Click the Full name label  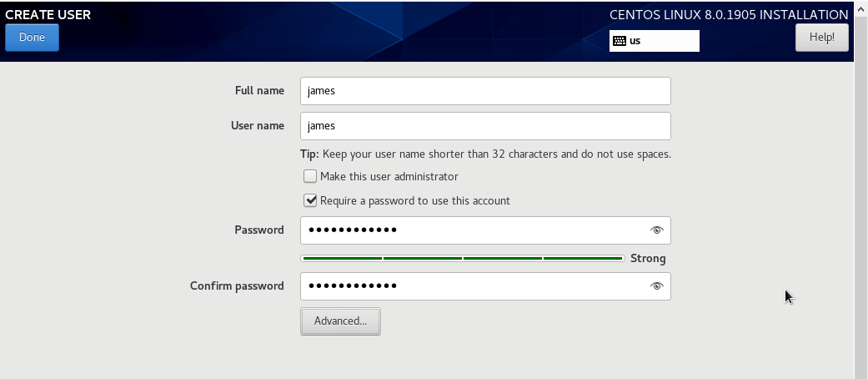[x=259, y=90]
